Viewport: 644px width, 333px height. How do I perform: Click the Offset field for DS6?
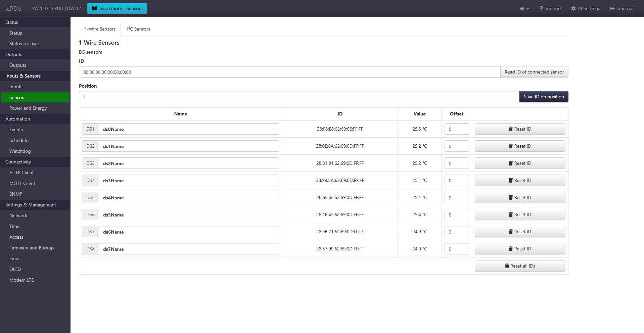457,215
